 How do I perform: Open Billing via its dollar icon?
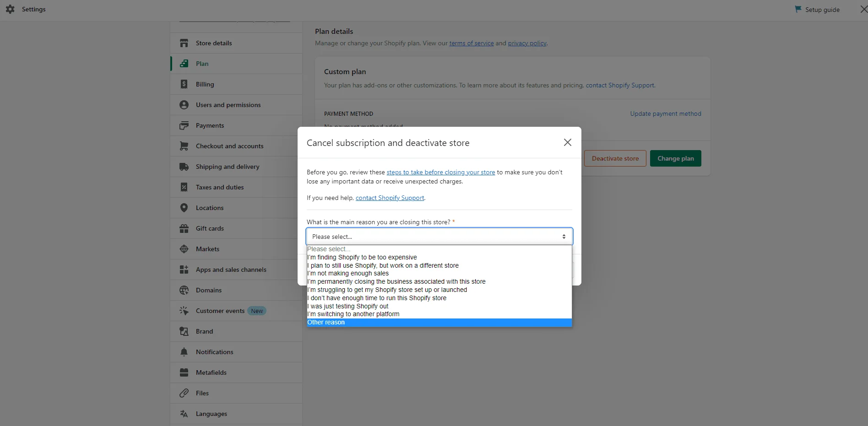(x=184, y=84)
